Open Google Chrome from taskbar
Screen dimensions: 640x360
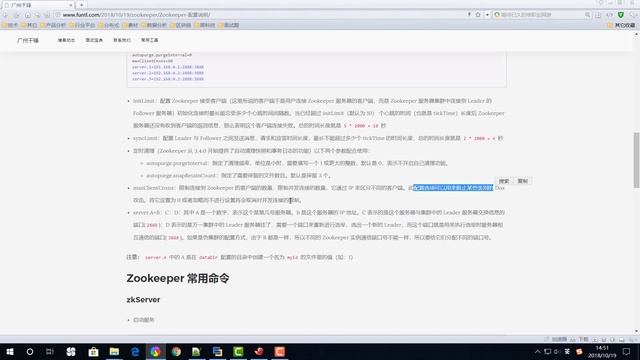click(x=176, y=351)
